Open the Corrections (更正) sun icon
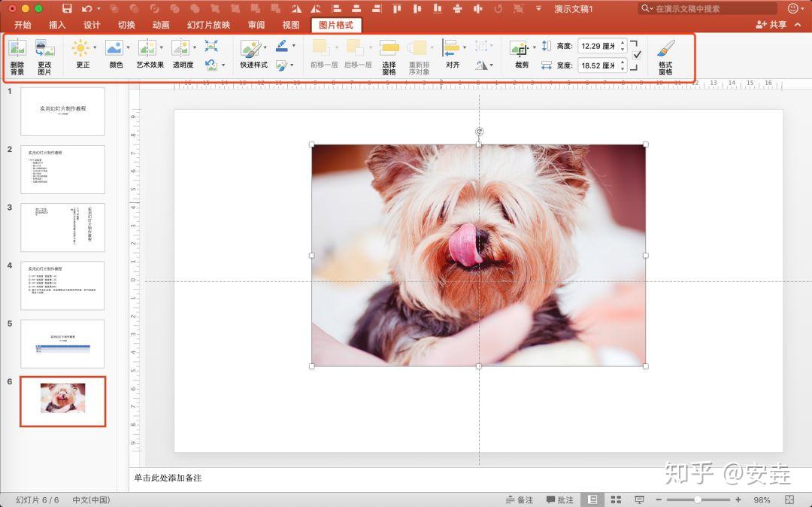 pos(80,48)
